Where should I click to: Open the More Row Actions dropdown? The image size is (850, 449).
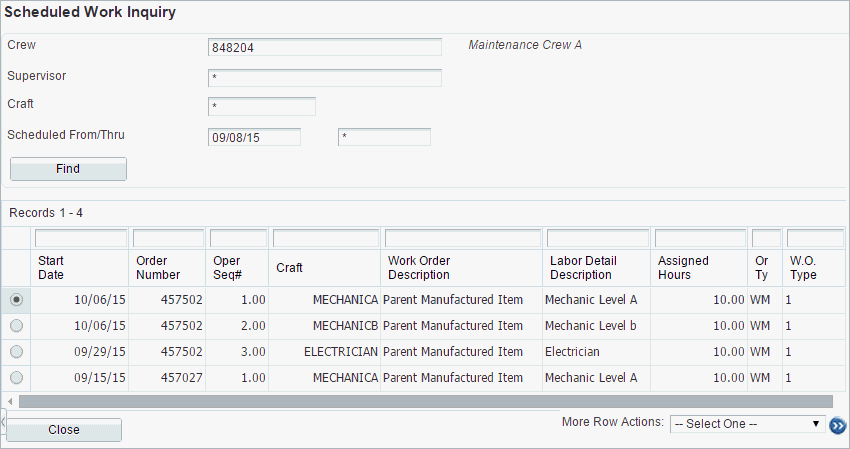pos(747,424)
